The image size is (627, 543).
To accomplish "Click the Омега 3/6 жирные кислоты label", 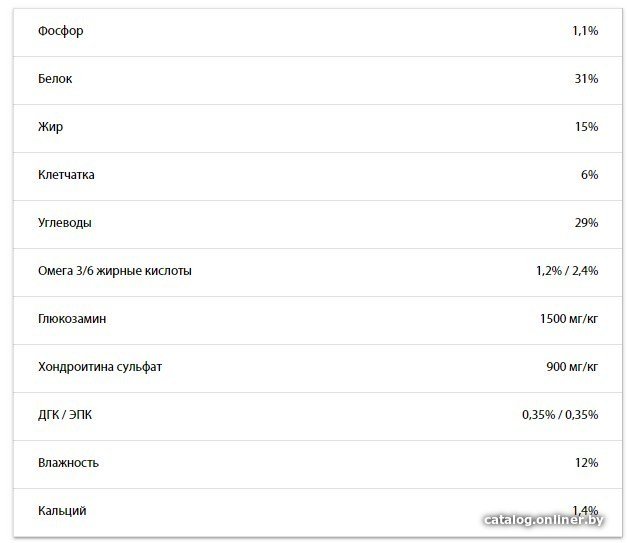I will (115, 271).
